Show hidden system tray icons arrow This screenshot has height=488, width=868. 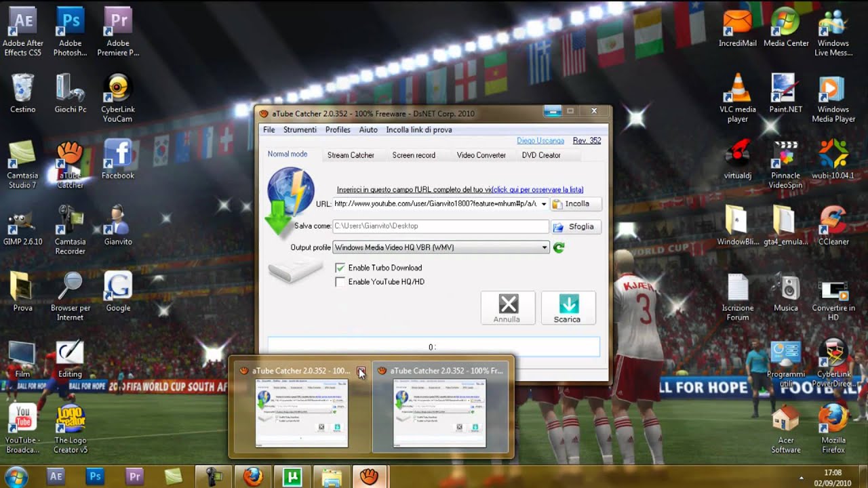(x=802, y=477)
